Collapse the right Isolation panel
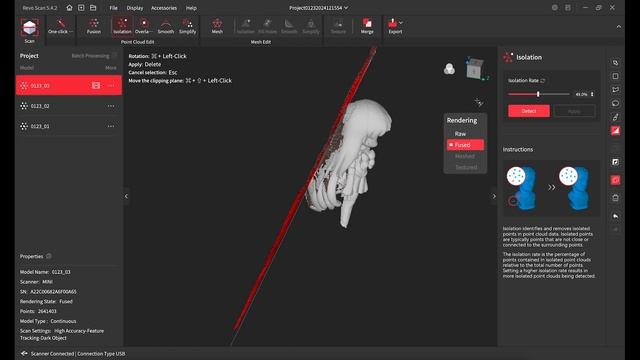Screen dimensions: 640x360 [x=494, y=196]
